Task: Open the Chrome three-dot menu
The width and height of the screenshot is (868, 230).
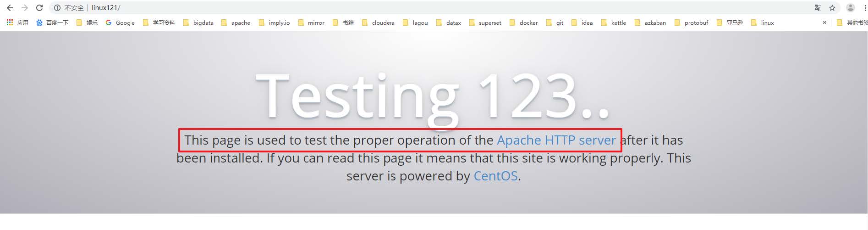Action: [865, 8]
